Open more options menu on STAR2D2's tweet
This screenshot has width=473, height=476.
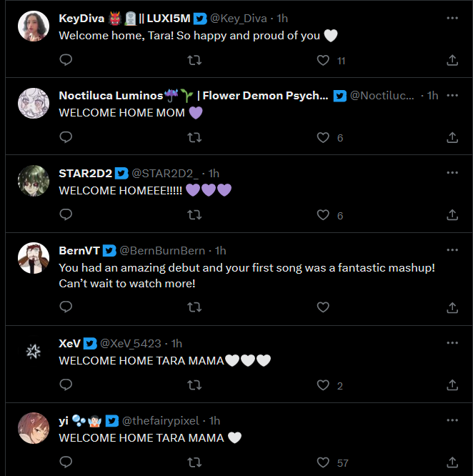click(452, 173)
